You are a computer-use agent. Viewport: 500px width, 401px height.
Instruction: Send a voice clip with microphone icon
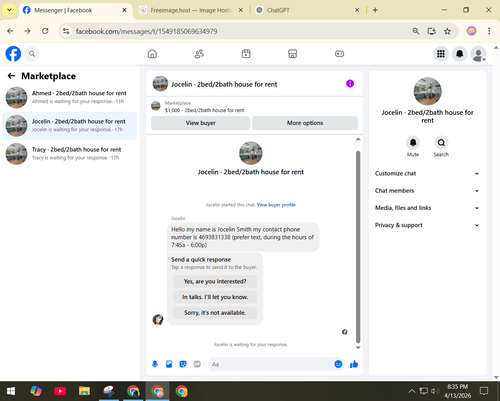click(x=155, y=364)
